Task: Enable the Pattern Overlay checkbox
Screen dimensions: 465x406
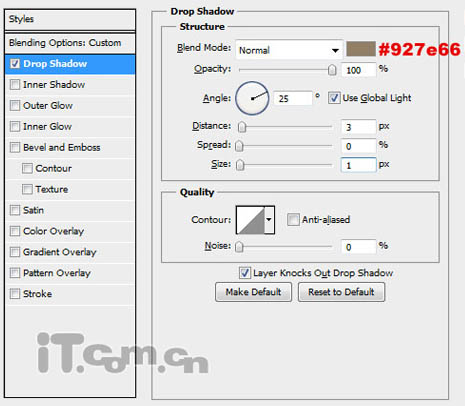Action: pyautogui.click(x=15, y=273)
